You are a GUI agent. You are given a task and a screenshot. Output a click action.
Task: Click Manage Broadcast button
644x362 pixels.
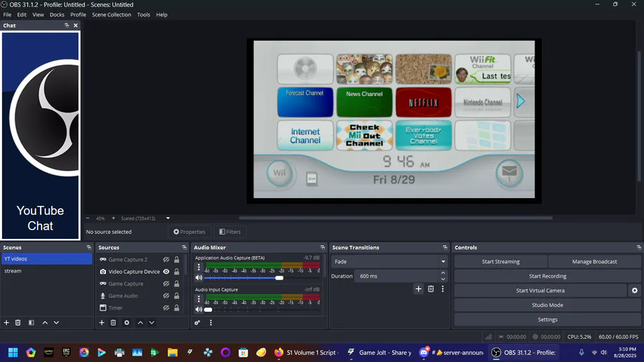point(595,261)
